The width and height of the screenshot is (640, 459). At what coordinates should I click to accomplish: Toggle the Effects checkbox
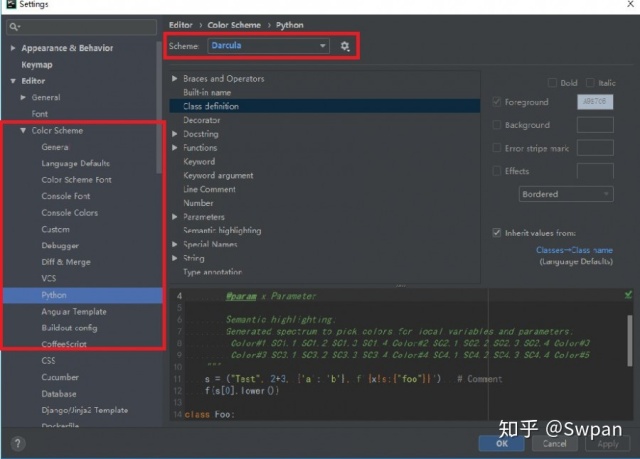pyautogui.click(x=497, y=171)
